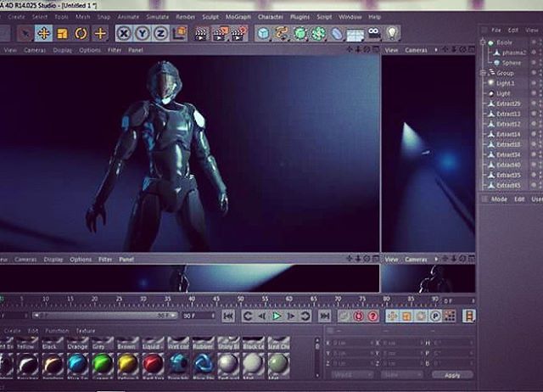This screenshot has width=543, height=392.
Task: Collapse the top root object in Object Manager
Action: (x=483, y=42)
